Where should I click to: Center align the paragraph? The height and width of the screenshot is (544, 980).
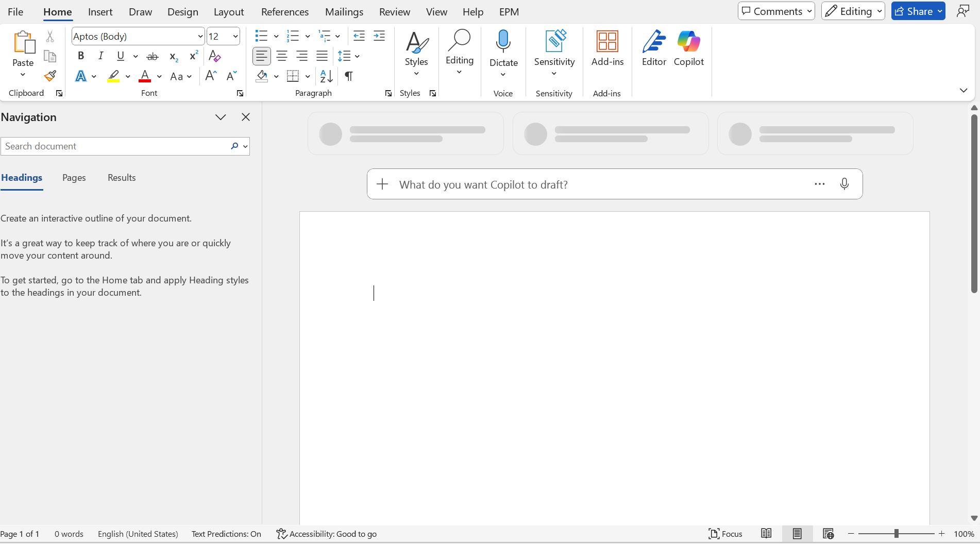point(282,56)
